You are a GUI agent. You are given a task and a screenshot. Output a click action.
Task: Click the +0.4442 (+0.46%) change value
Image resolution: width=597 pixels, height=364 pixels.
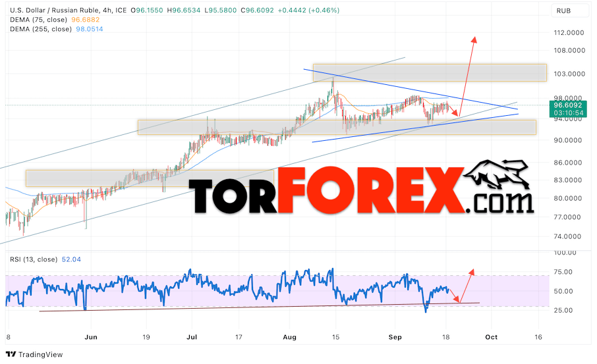308,11
